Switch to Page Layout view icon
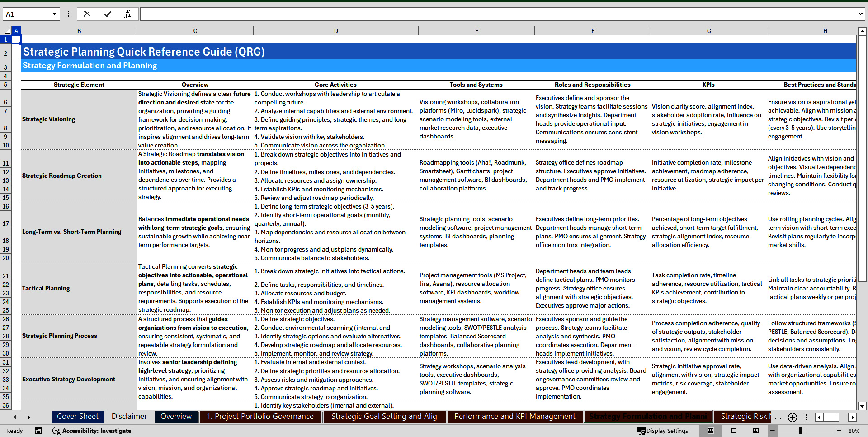Image resolution: width=868 pixels, height=437 pixels. tap(734, 431)
